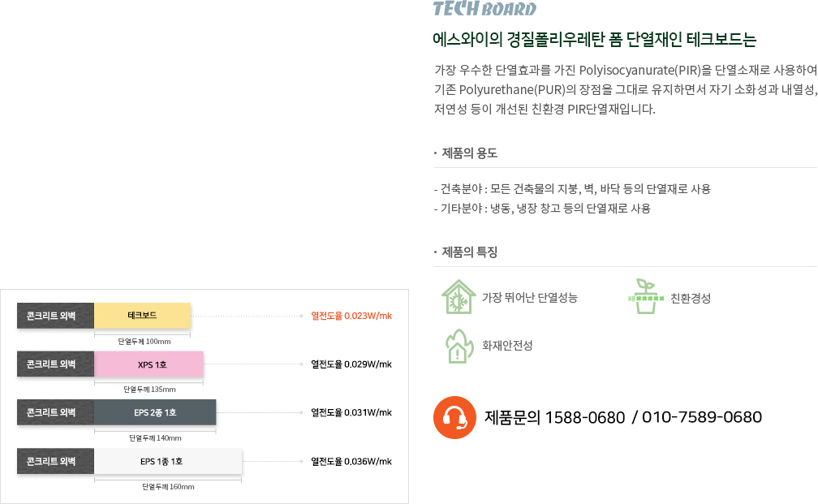Viewport: 818px width, 504px height.
Task: Click the 열전도율 0.031W/mk label
Action: pyautogui.click(x=351, y=412)
